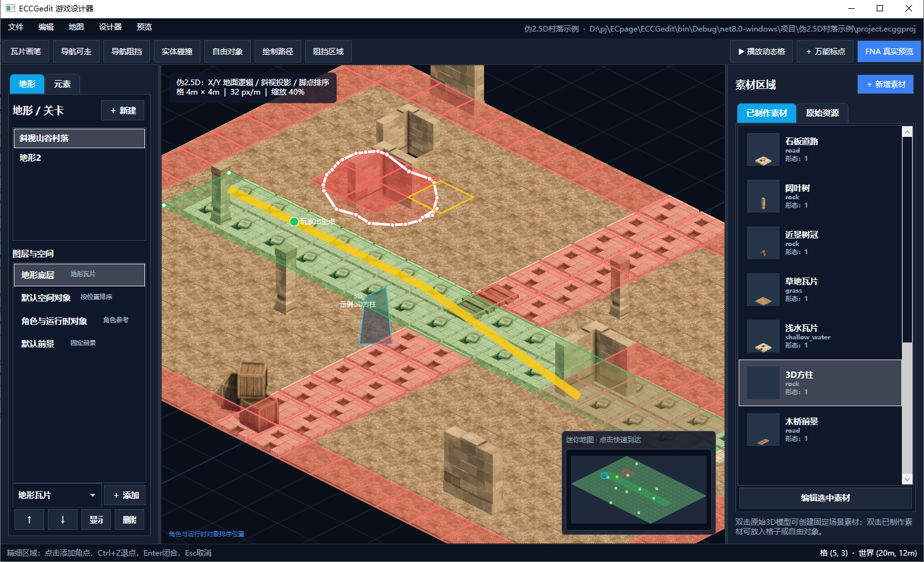Select the 阔叶树 asset thumbnail
The height and width of the screenshot is (562, 924).
pyautogui.click(x=763, y=196)
